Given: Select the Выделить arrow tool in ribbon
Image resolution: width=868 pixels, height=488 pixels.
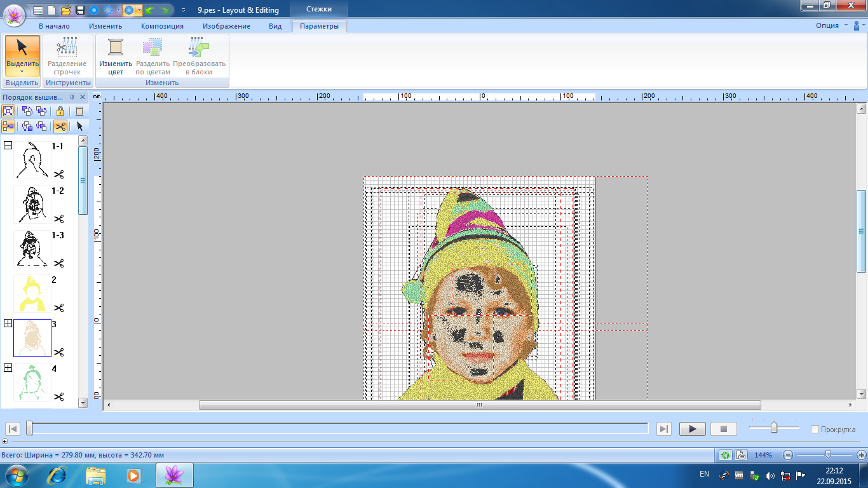Looking at the screenshot, I should 22,48.
